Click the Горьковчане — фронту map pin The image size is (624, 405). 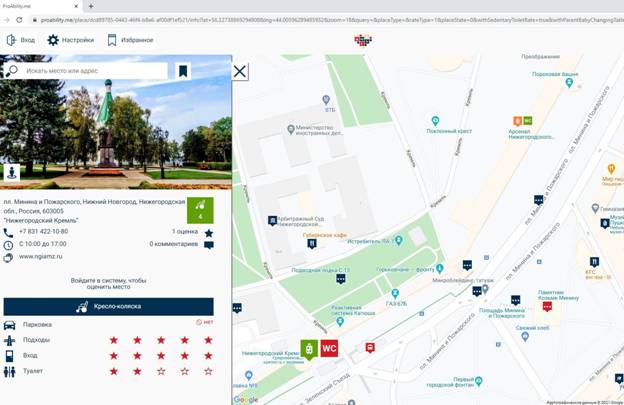pyautogui.click(x=439, y=269)
